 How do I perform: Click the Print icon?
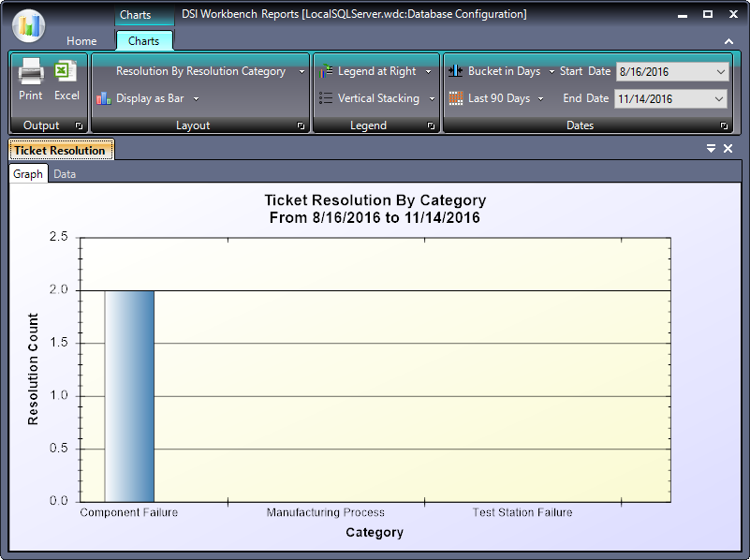click(31, 72)
